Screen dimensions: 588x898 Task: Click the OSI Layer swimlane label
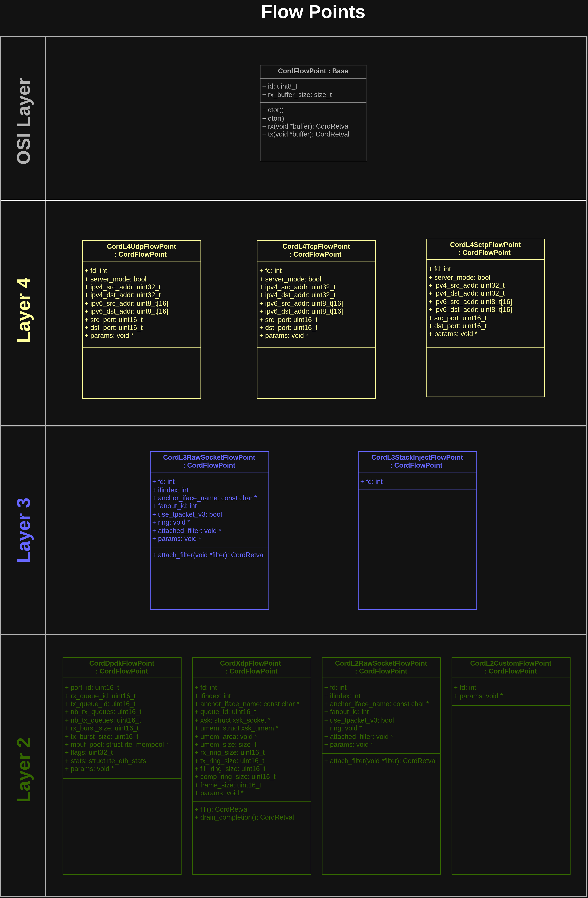click(23, 121)
